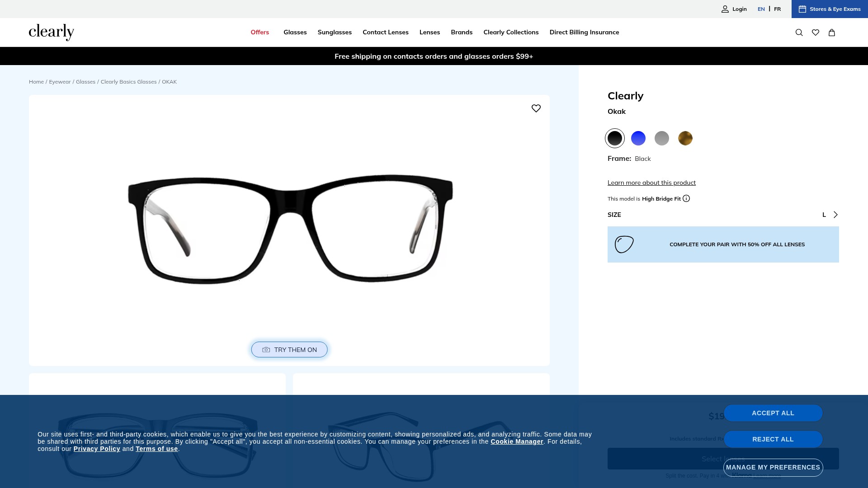
Task: Click the Login user icon
Action: (725, 9)
